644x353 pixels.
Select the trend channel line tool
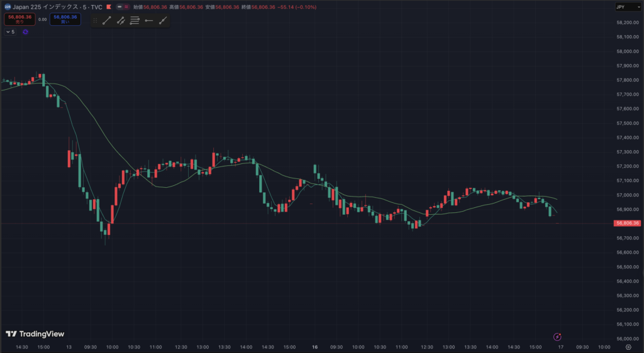(x=121, y=20)
